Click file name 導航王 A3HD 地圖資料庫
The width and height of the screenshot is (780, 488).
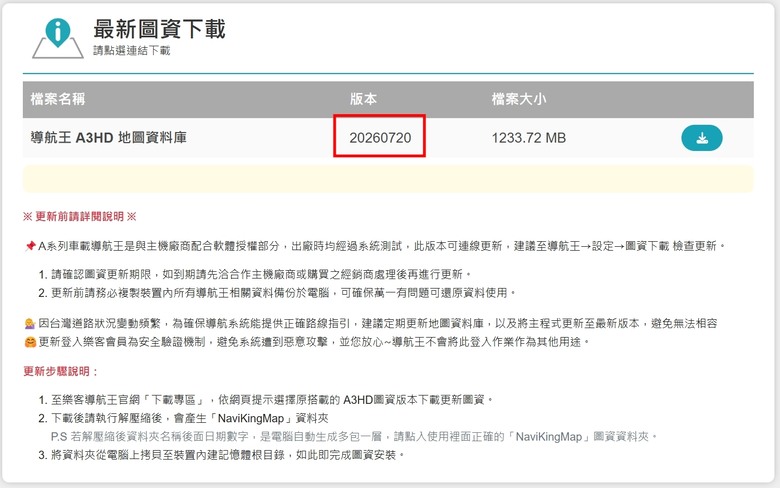click(x=108, y=137)
